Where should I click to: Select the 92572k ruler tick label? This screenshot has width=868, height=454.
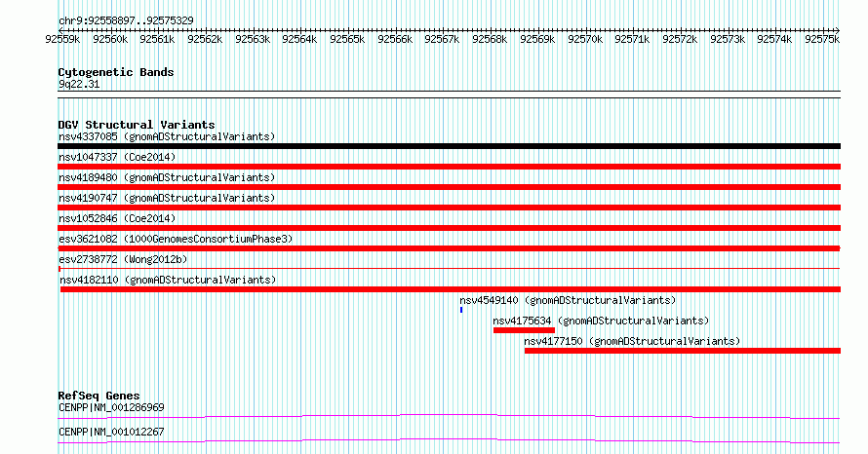click(x=679, y=39)
